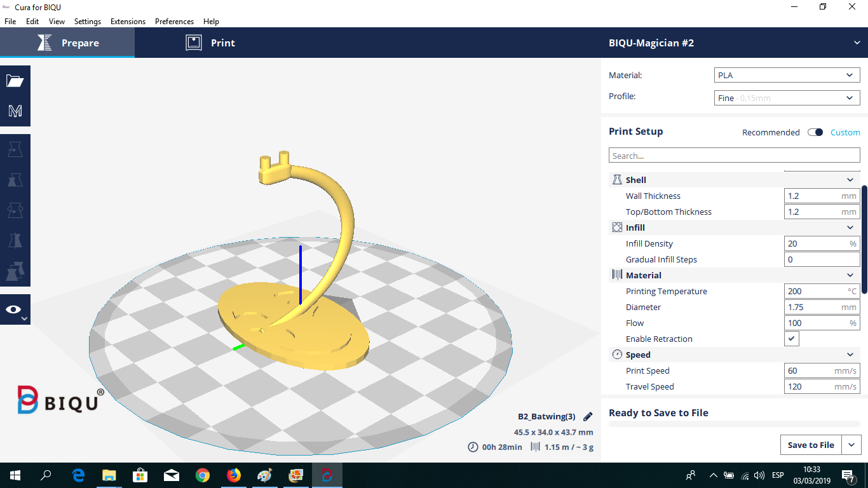Viewport: 868px width, 488px height.
Task: Click the Recommended mode label
Action: tap(771, 132)
